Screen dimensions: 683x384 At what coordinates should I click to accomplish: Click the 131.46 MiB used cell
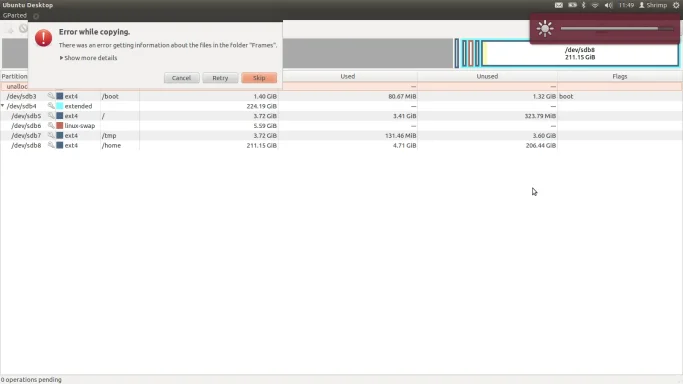click(400, 135)
